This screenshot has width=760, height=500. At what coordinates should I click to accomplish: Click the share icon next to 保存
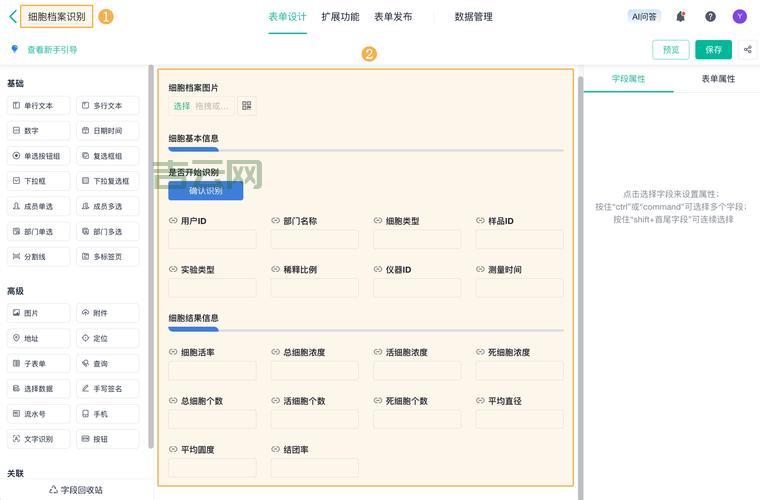(748, 49)
